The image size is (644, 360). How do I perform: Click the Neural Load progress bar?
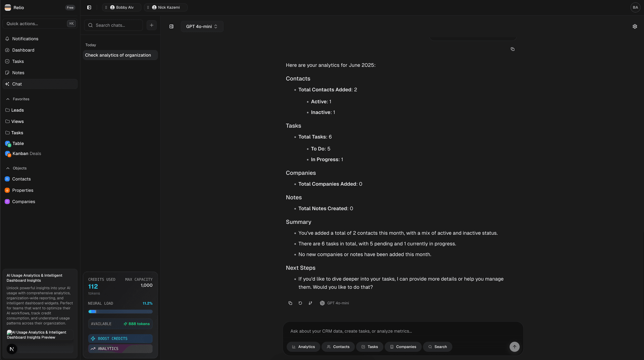(120, 311)
